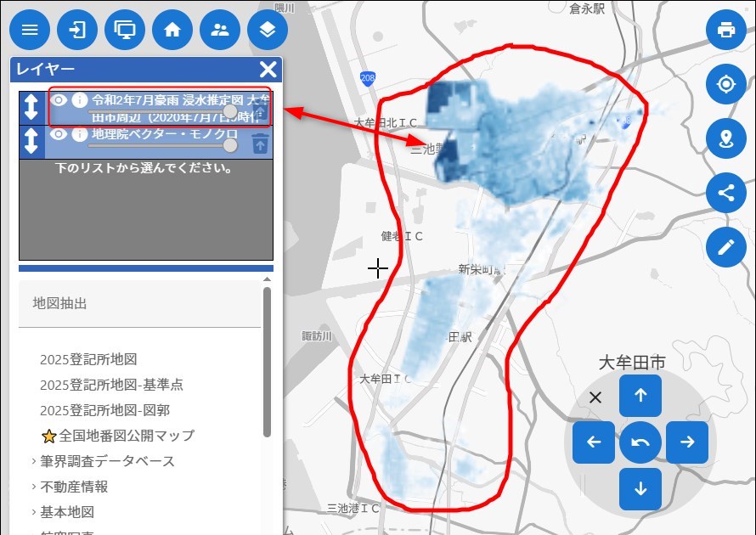Close the レイヤー panel

coord(268,70)
